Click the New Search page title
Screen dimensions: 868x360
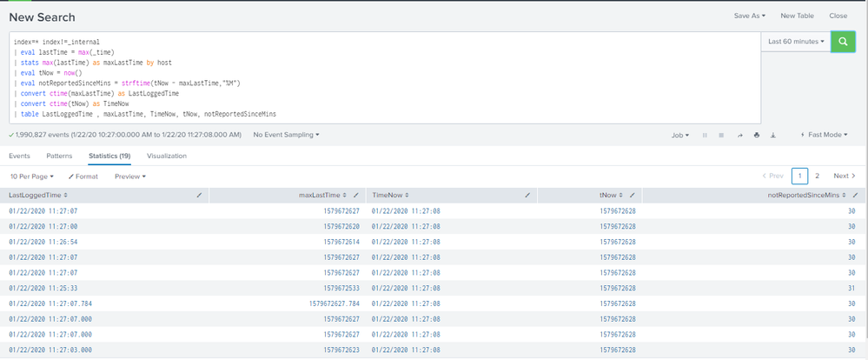[42, 17]
